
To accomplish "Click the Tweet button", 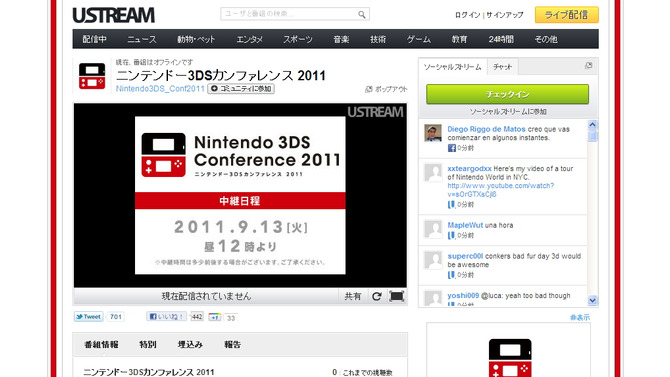I will pyautogui.click(x=88, y=317).
